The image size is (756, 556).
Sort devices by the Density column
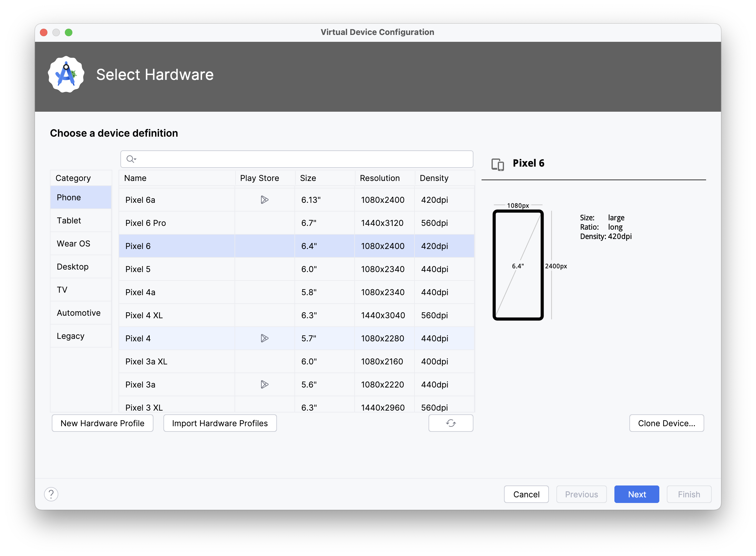[x=434, y=178]
